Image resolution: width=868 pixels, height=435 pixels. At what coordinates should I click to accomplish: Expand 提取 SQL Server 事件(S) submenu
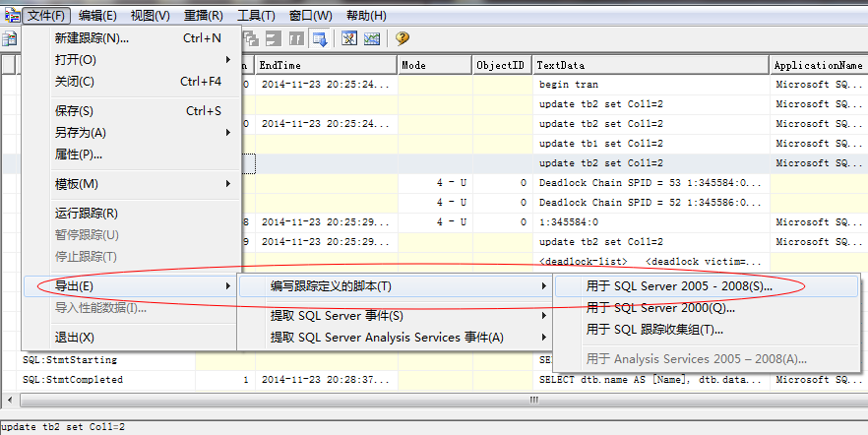click(x=395, y=316)
